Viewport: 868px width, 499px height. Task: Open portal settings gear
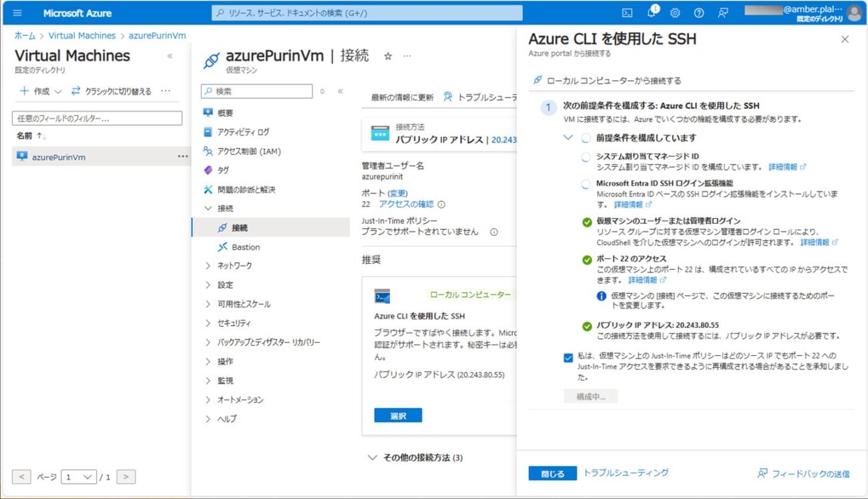675,13
